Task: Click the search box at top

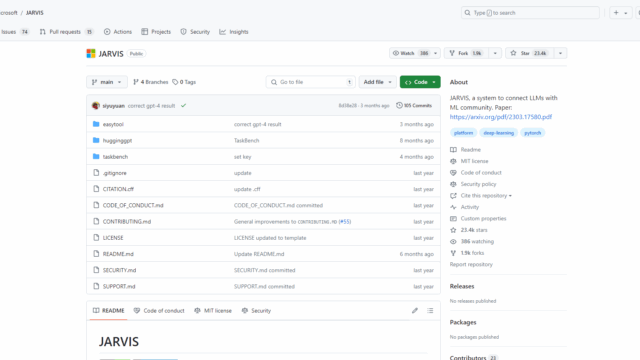Action: (530, 13)
